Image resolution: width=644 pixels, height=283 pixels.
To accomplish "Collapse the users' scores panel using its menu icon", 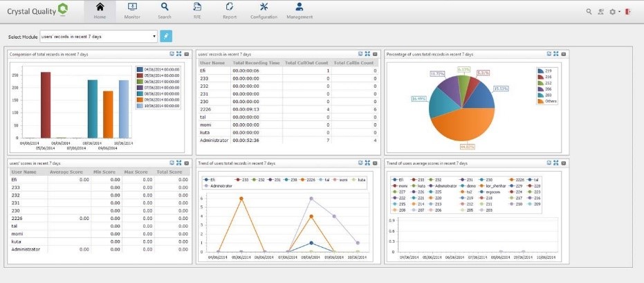I will coord(187,163).
